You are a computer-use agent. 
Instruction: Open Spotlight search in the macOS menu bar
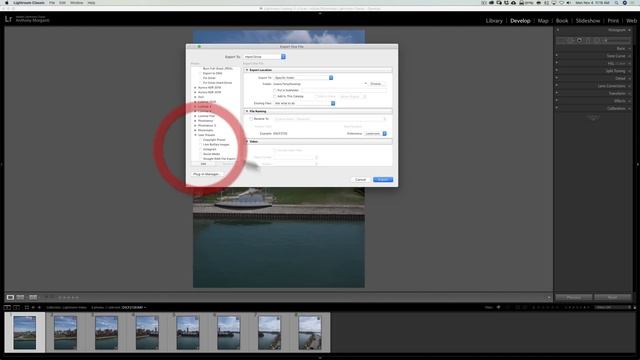point(617,3)
